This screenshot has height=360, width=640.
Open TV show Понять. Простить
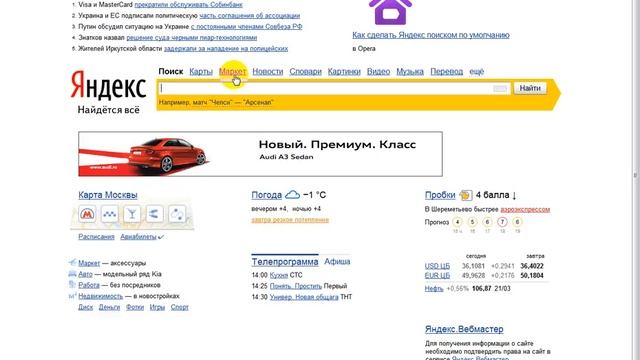(296, 286)
